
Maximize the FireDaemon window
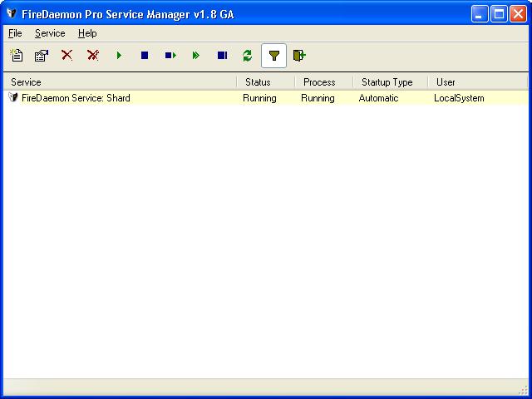click(499, 14)
